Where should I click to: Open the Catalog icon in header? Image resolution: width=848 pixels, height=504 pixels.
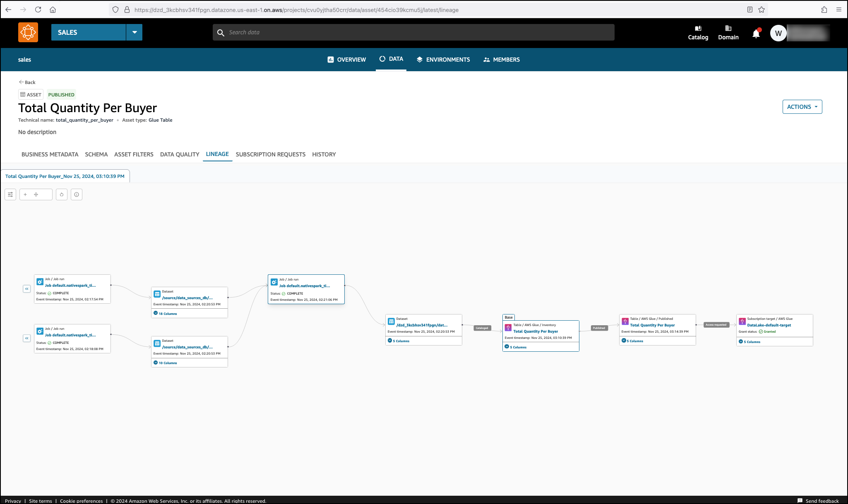click(698, 33)
